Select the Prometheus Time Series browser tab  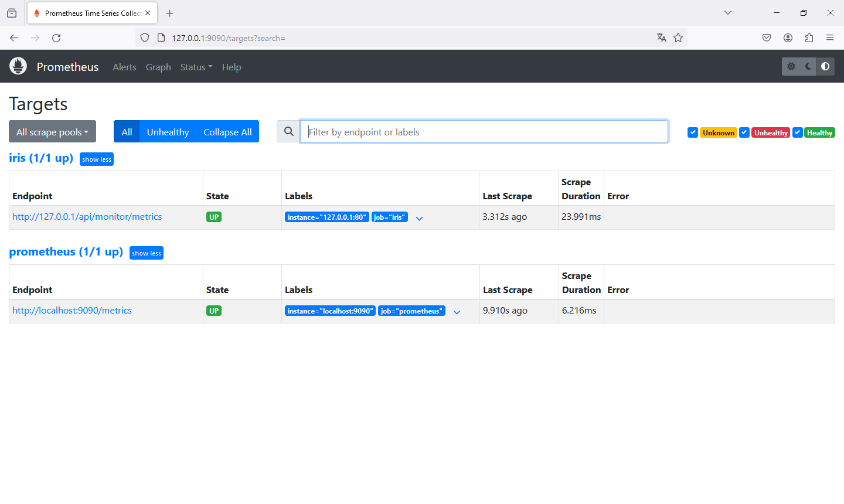tap(91, 13)
